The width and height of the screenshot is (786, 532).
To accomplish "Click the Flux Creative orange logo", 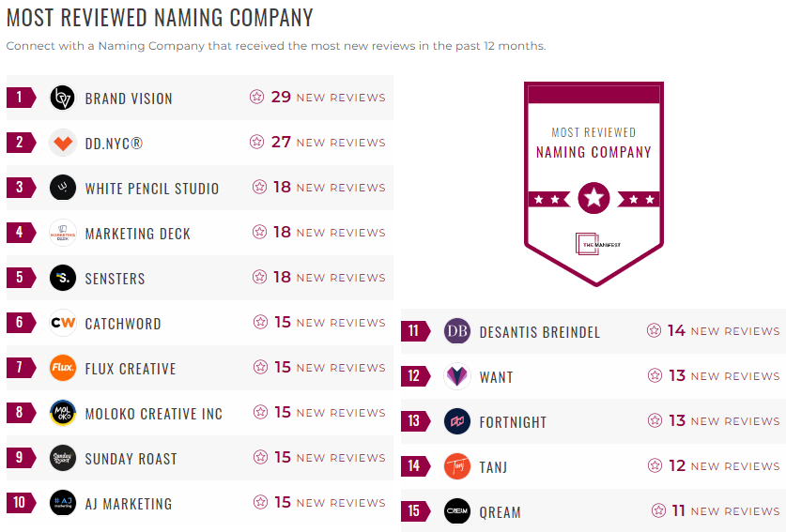I will [63, 368].
